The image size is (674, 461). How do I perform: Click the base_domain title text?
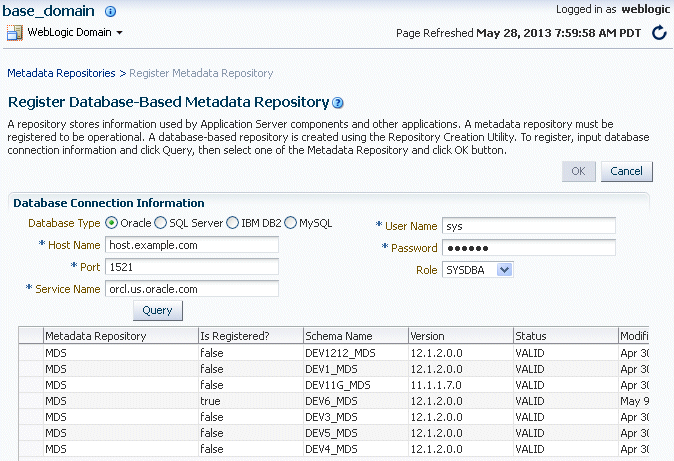[49, 11]
